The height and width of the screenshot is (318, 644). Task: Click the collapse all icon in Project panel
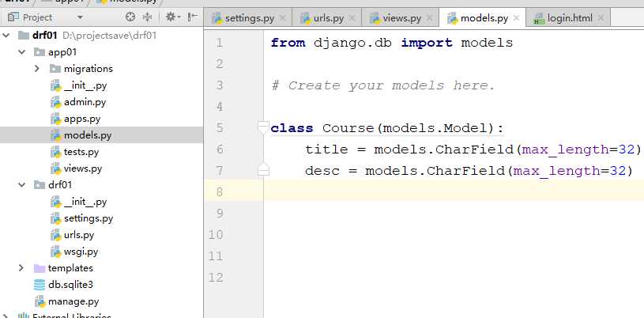pyautogui.click(x=148, y=17)
